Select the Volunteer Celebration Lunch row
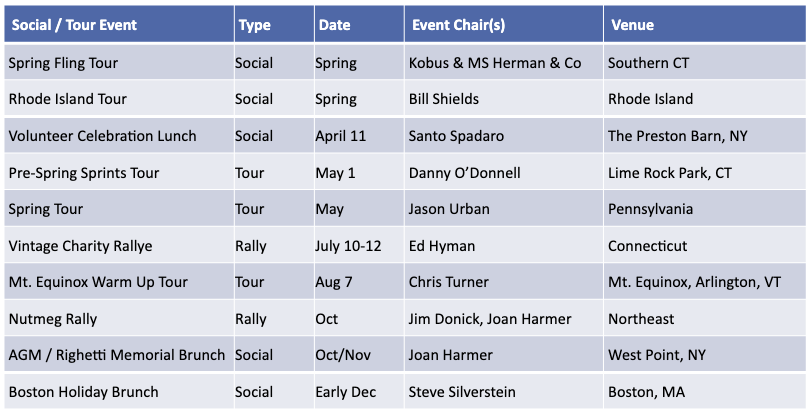Screen dimensions: 812x413 (102, 136)
